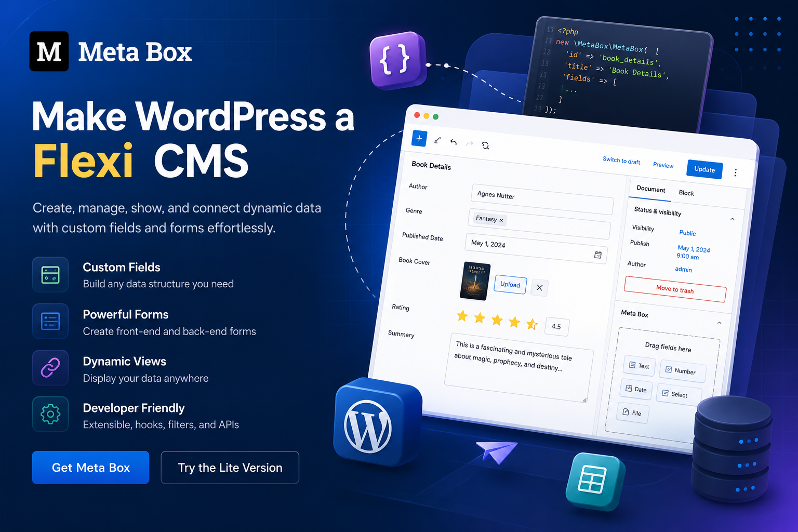Click the Move to trash button

675,289
